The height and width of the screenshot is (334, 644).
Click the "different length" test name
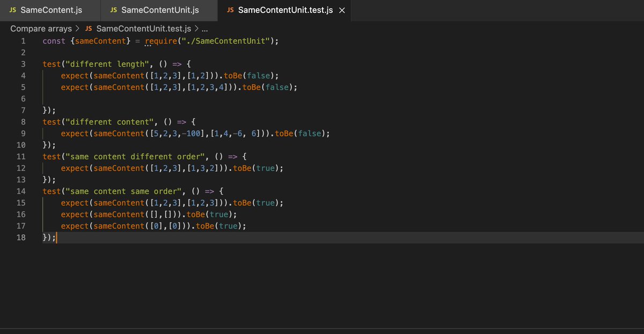[107, 64]
